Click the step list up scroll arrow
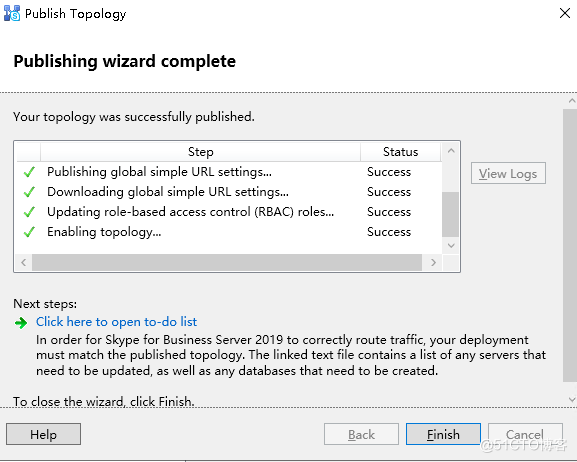 pyautogui.click(x=451, y=151)
